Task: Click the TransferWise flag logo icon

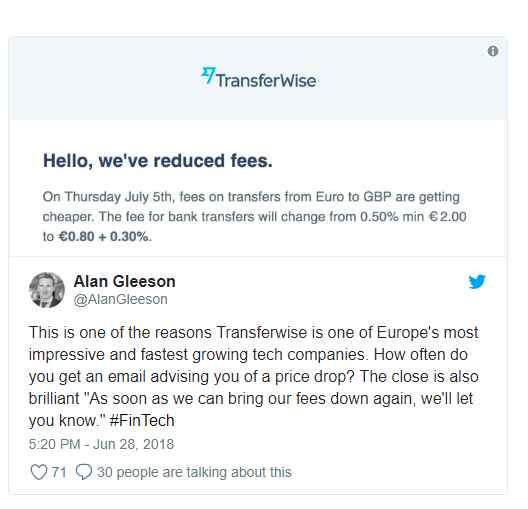Action: [208, 75]
